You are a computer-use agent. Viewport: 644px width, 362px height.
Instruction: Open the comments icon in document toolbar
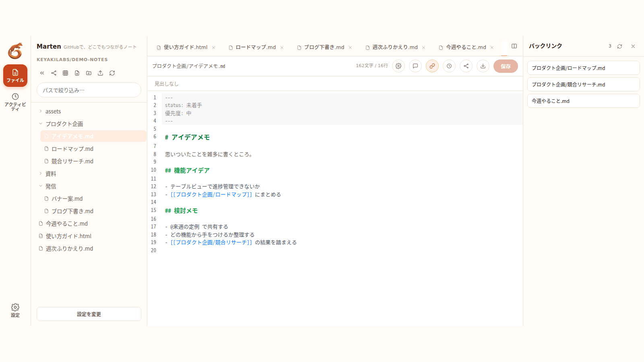pyautogui.click(x=415, y=66)
